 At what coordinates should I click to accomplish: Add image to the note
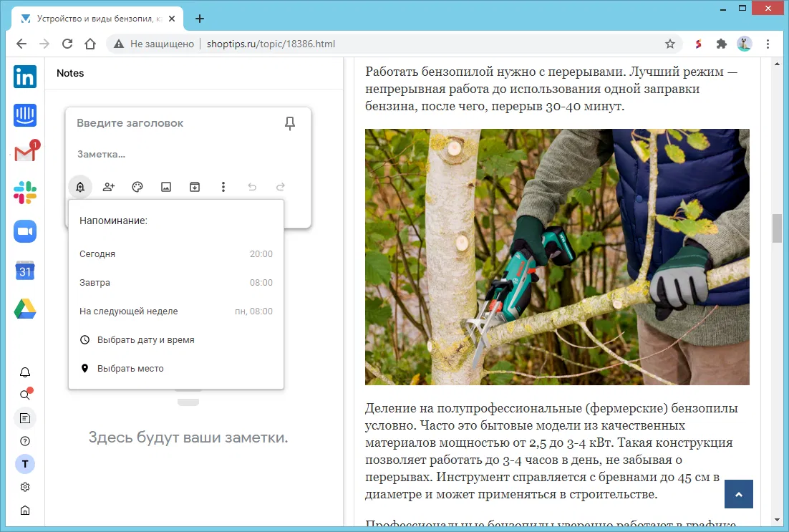pos(166,187)
